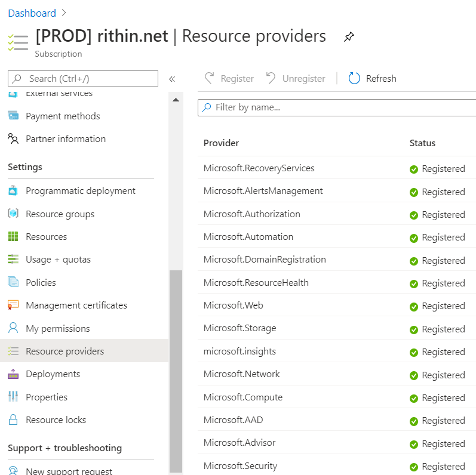Screen dimensions: 476x475
Task: Select Properties from the sidebar
Action: click(47, 397)
